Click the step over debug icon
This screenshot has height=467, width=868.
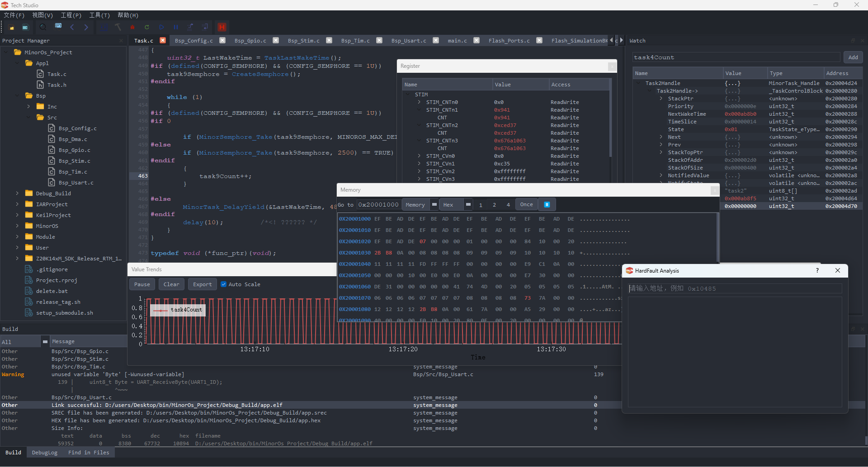(x=190, y=27)
